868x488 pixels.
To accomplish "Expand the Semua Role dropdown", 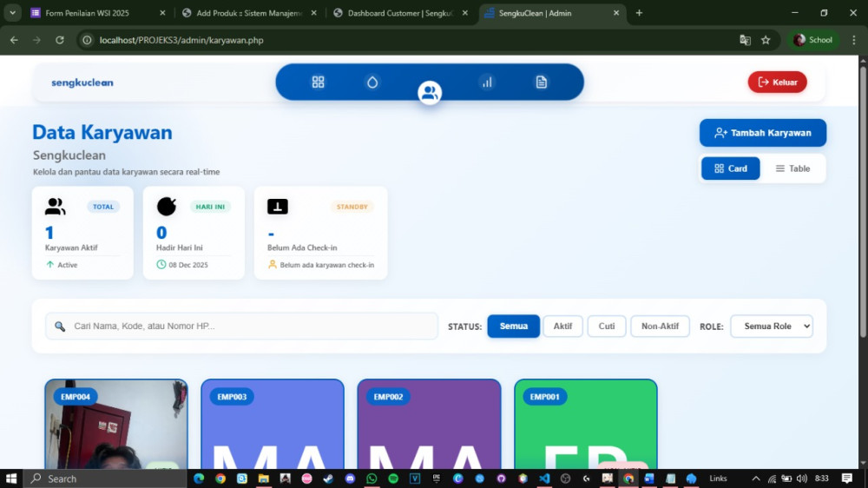I will pos(772,326).
